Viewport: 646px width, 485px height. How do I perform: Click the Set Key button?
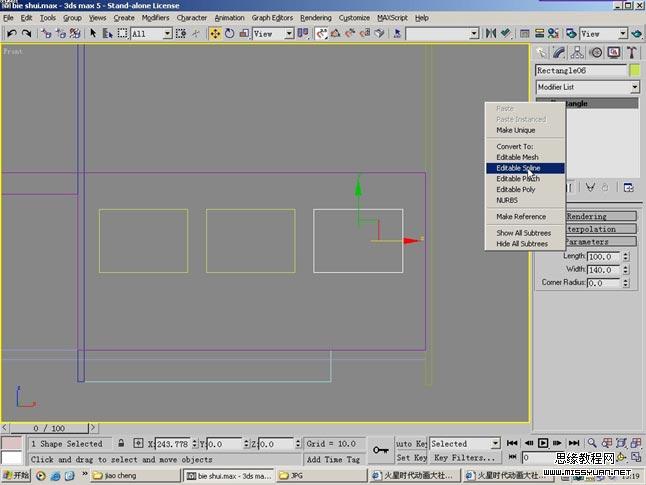(412, 458)
